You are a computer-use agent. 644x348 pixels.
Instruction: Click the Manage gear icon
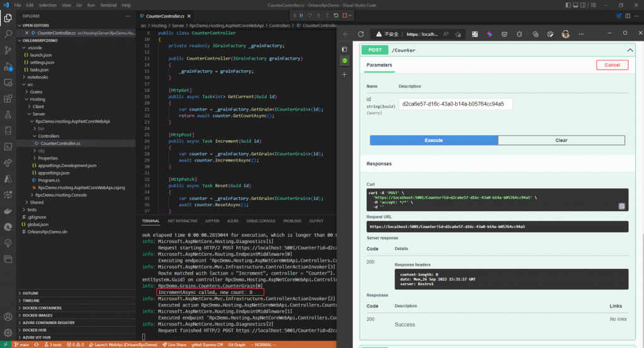click(x=8, y=331)
